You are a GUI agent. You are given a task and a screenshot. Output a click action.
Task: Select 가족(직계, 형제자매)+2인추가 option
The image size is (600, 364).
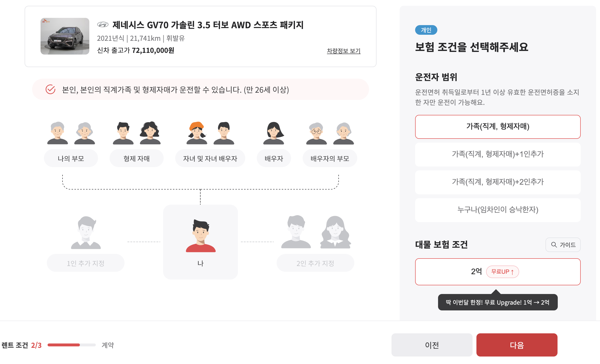coord(497,182)
